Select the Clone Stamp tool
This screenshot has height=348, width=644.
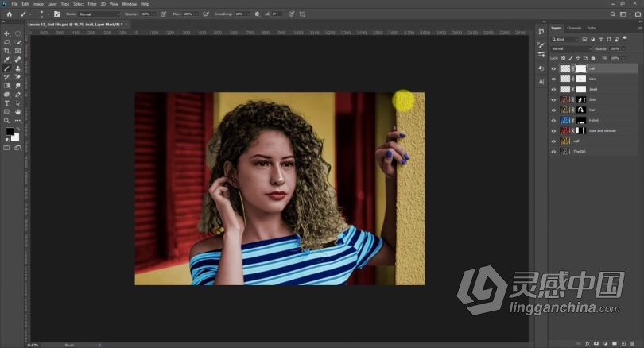18,68
